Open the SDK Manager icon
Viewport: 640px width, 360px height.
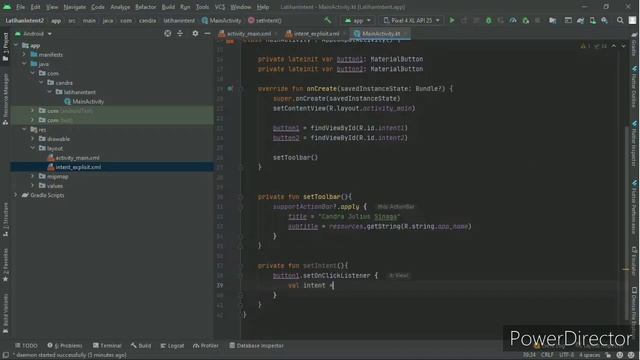(604, 20)
